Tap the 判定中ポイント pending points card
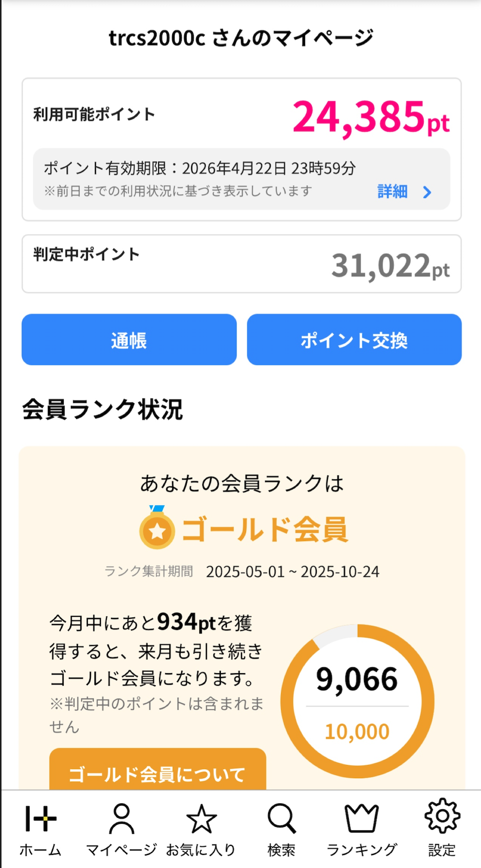 click(x=242, y=264)
